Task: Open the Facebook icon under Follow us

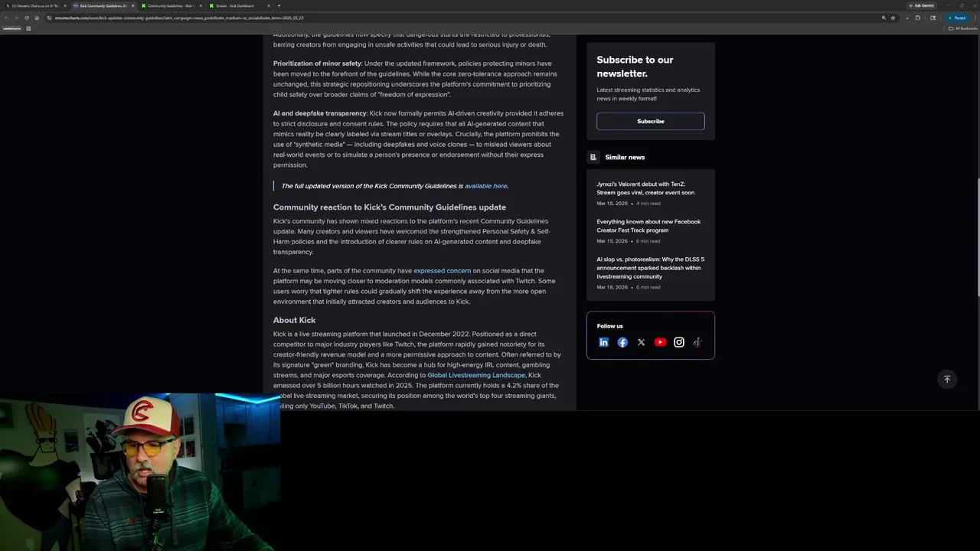Action: [622, 342]
